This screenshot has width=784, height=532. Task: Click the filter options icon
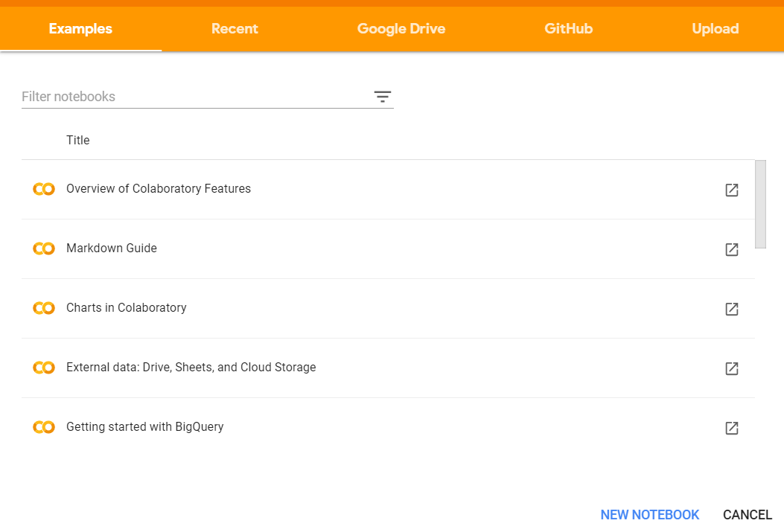pyautogui.click(x=383, y=97)
